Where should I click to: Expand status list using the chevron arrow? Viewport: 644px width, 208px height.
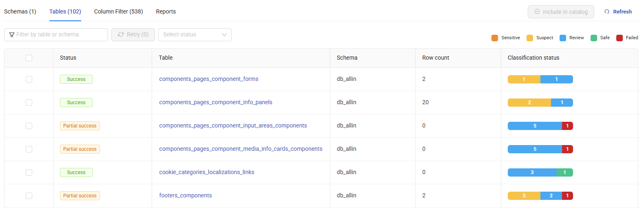tap(224, 35)
